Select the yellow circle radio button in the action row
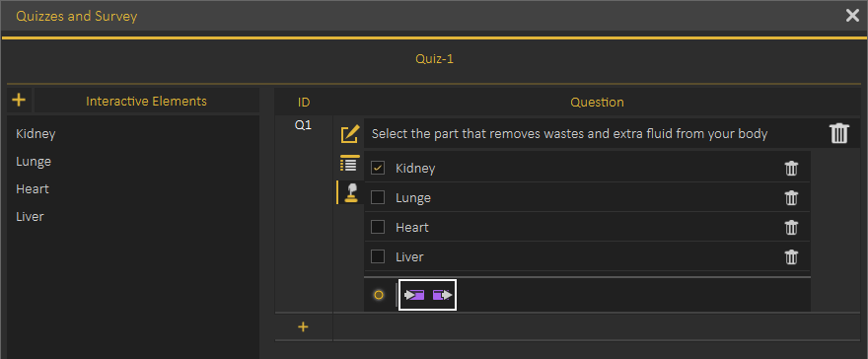Viewport: 868px width, 359px height. pyautogui.click(x=379, y=295)
